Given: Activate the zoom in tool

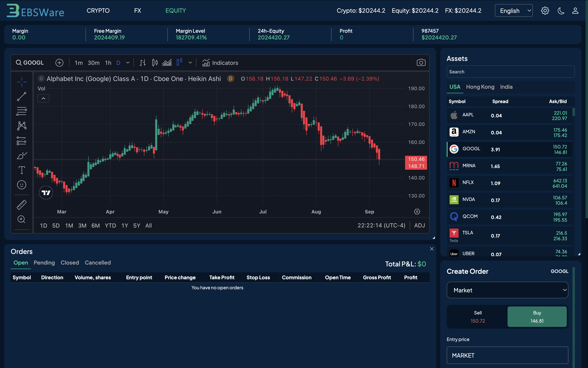Looking at the screenshot, I should (x=22, y=219).
